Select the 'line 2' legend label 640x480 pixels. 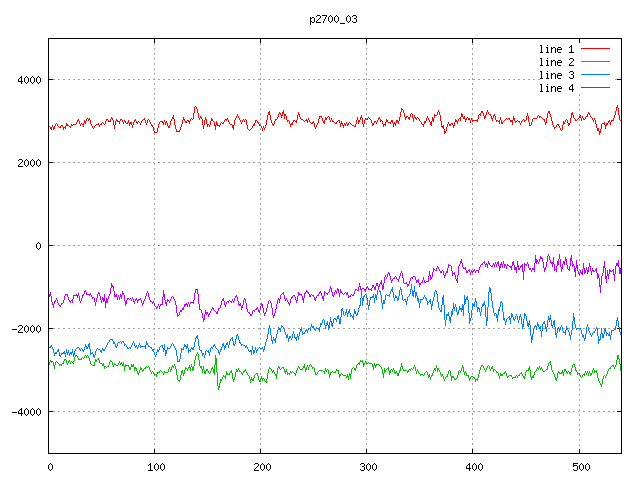click(x=556, y=62)
